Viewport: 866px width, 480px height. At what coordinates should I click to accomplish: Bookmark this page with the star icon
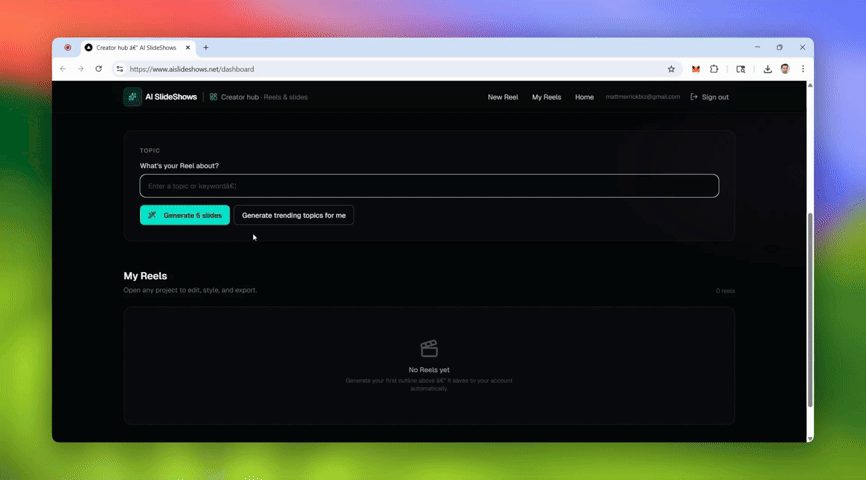click(671, 69)
